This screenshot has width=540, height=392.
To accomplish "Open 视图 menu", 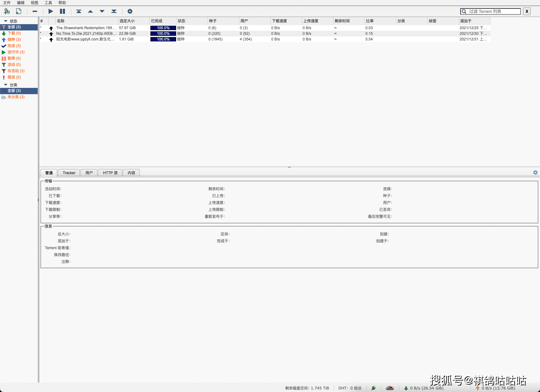I will coord(35,3).
